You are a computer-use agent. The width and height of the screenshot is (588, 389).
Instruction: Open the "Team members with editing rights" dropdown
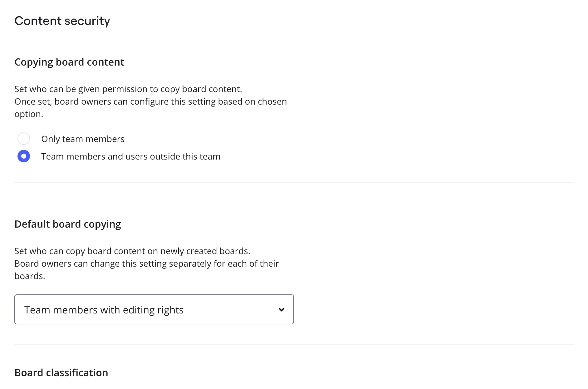154,309
